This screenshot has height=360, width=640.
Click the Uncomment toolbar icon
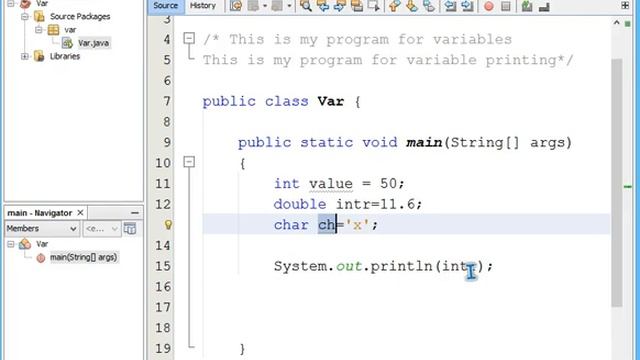[544, 6]
